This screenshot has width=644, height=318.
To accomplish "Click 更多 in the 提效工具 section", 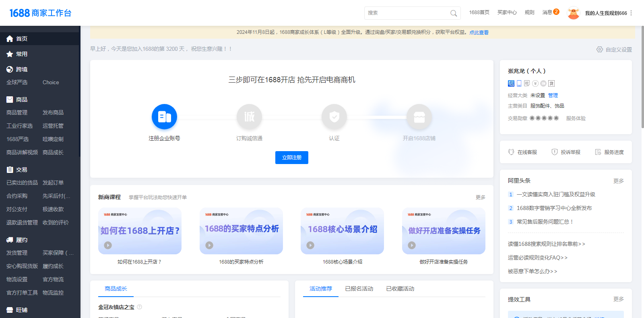I will (619, 299).
